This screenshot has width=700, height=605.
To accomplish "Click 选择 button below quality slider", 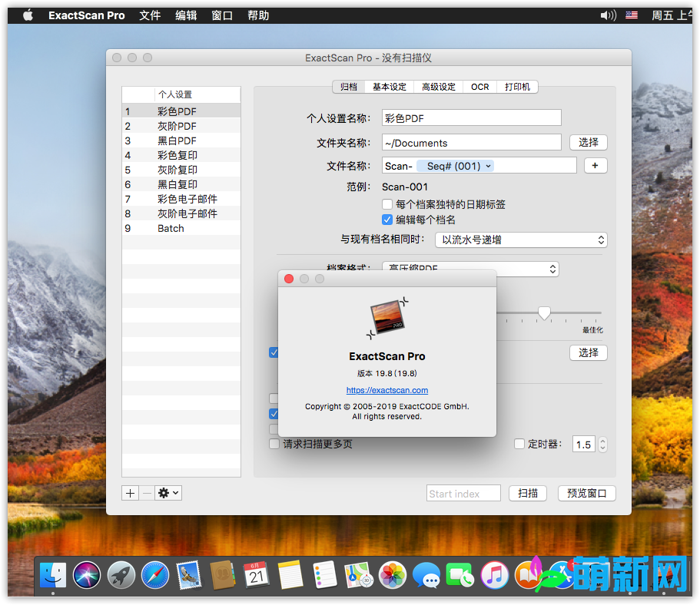I will click(x=589, y=352).
